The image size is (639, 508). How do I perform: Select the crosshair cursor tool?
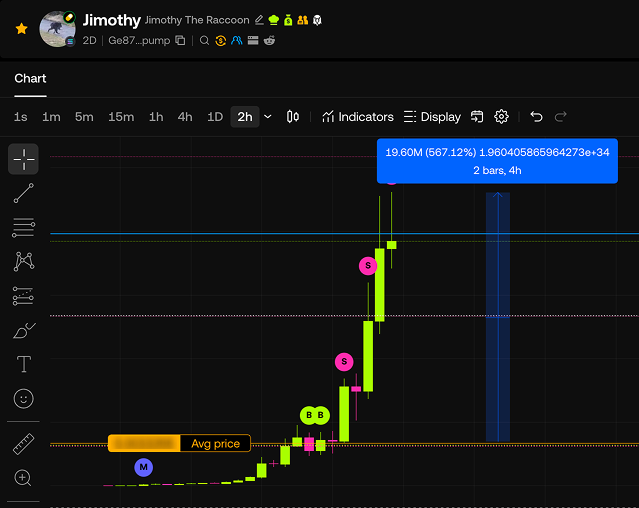pyautogui.click(x=24, y=159)
